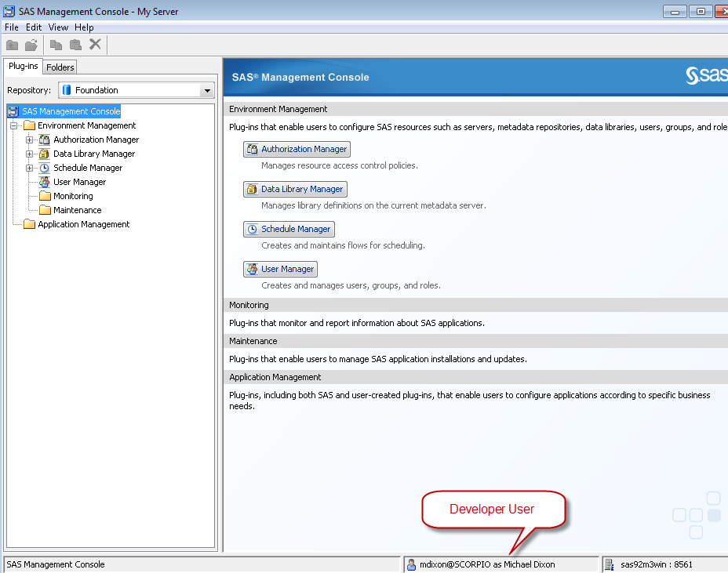Viewport: 728px width, 573px height.
Task: Click the Authorization Manager icon in tree
Action: click(x=45, y=140)
